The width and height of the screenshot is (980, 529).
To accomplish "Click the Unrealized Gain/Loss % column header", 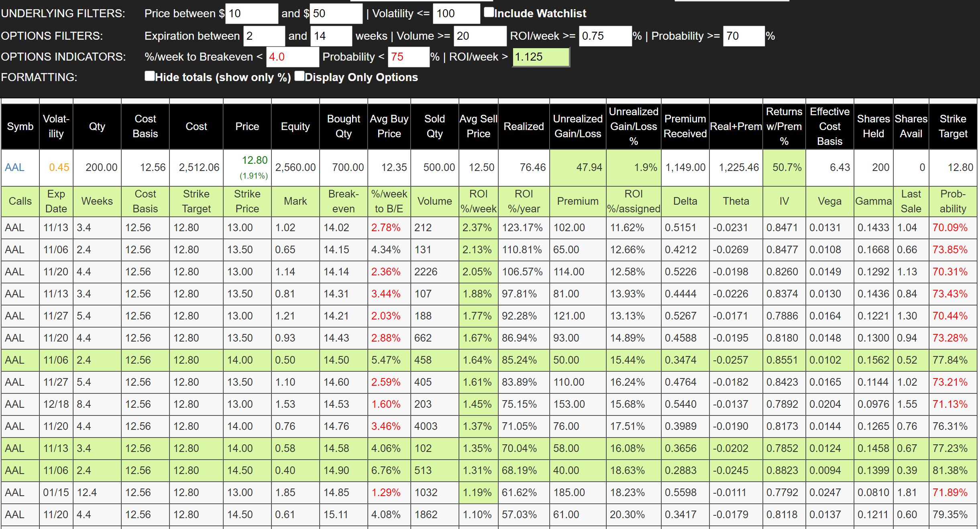I will point(634,126).
